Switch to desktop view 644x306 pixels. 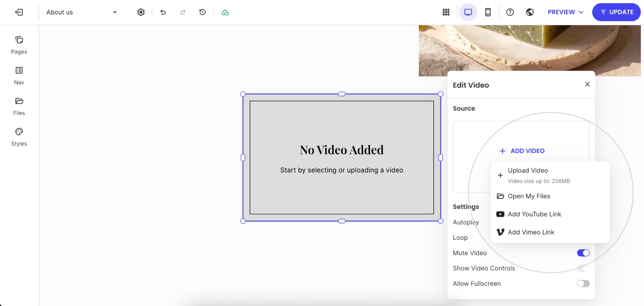[468, 12]
